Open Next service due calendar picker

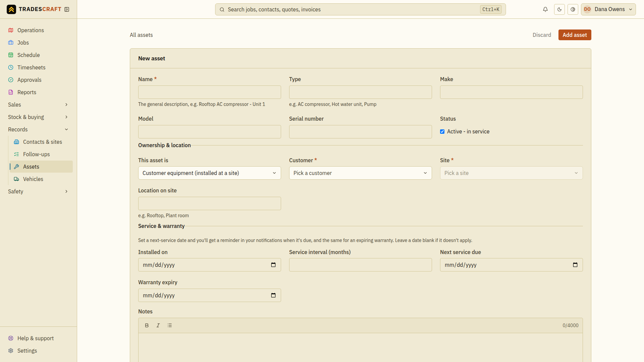(x=575, y=265)
